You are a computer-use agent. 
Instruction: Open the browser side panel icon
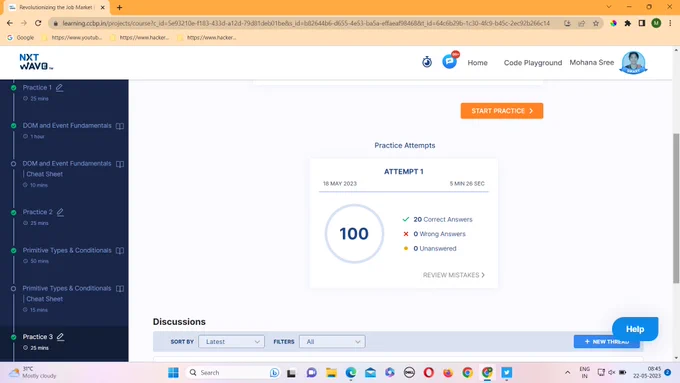click(642, 23)
